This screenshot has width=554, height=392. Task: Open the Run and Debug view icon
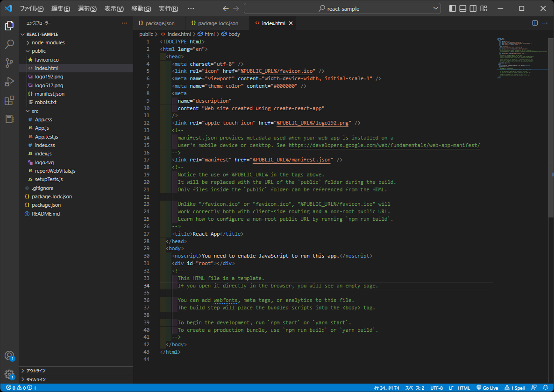point(9,82)
